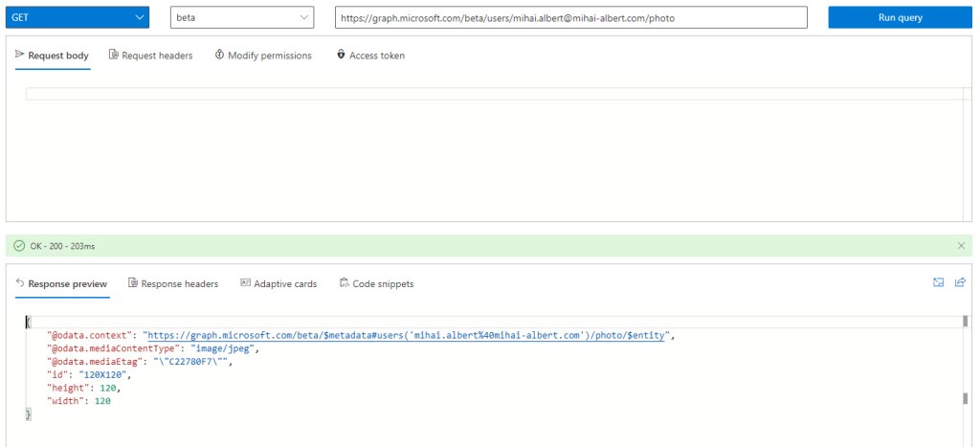Click the Request headers document icon
This screenshot has height=447, width=980.
point(114,56)
